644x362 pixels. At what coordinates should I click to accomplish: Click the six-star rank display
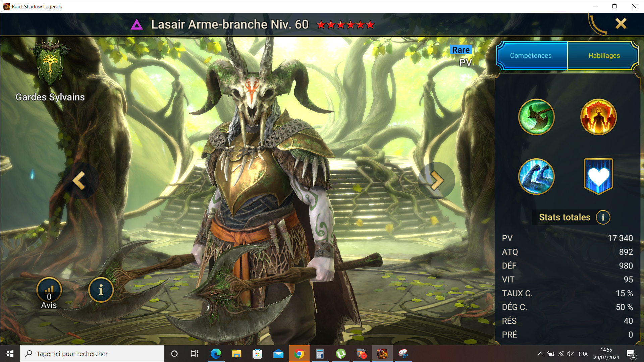345,25
